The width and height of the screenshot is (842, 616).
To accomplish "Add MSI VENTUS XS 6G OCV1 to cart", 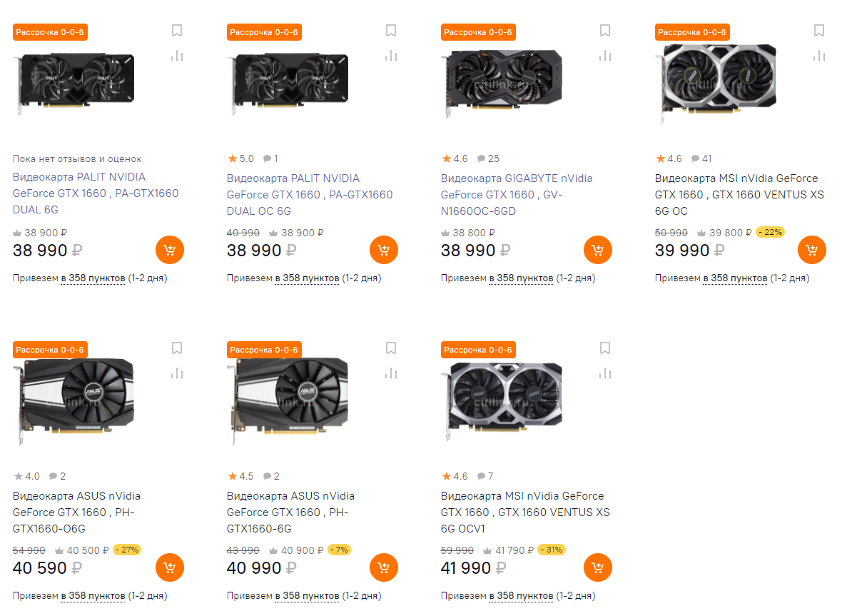I will (598, 567).
